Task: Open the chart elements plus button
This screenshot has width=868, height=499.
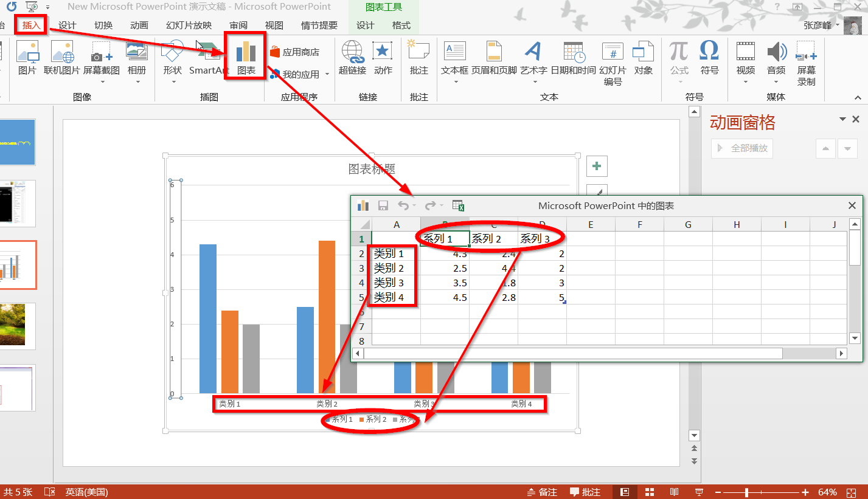Action: 597,166
